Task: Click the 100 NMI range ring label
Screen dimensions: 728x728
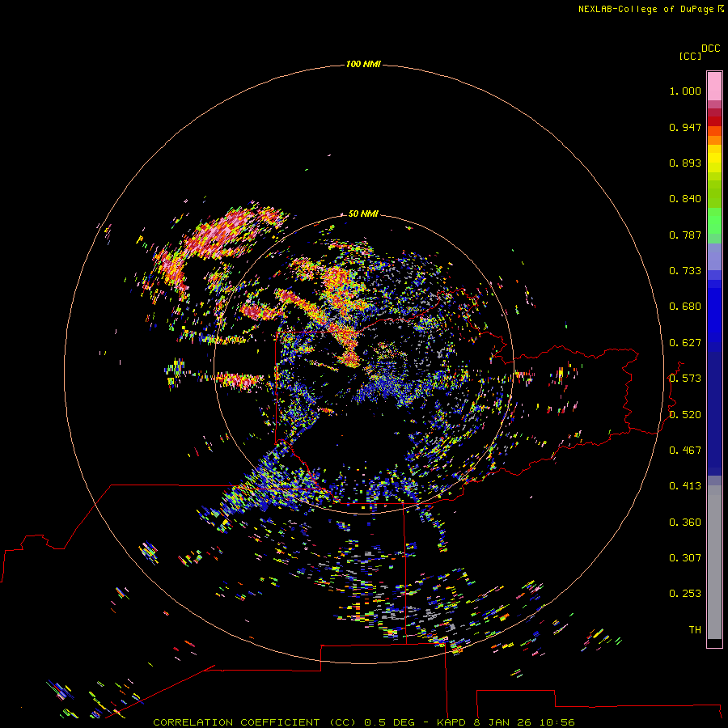Action: tap(363, 64)
